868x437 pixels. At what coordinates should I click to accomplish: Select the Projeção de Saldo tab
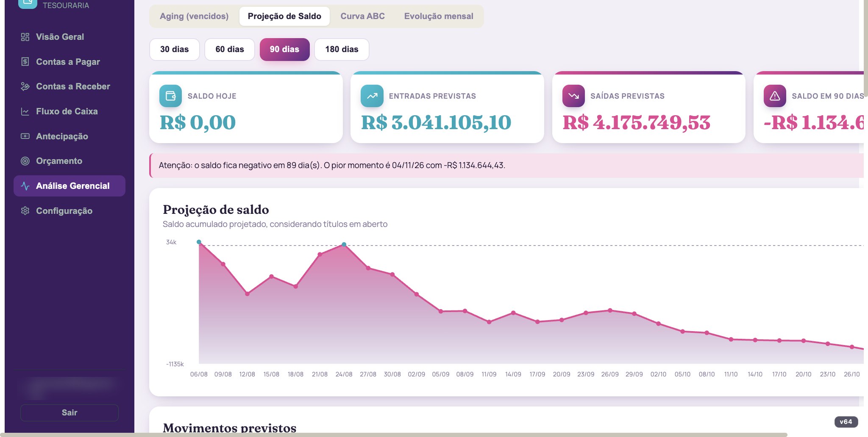284,16
